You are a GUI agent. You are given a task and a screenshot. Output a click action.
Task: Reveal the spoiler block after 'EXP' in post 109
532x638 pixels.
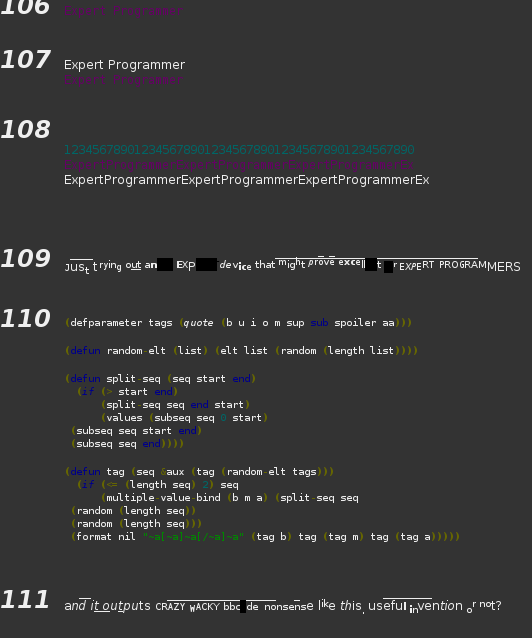point(206,264)
